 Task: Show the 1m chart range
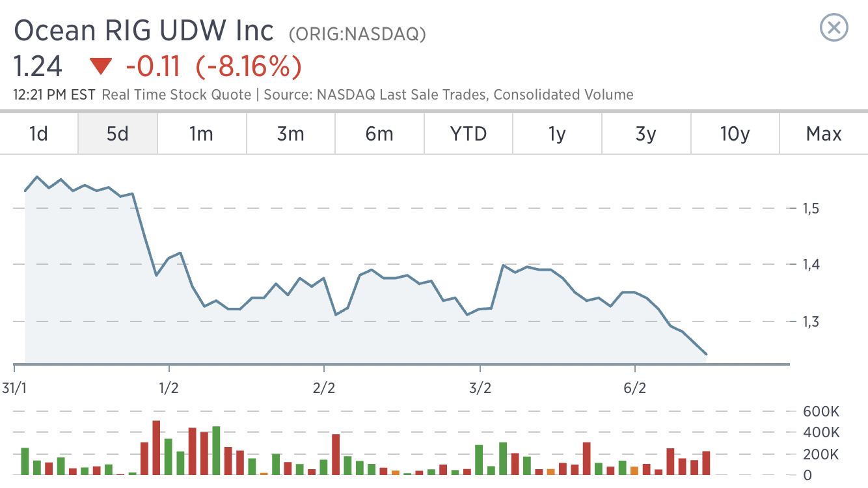coord(201,134)
